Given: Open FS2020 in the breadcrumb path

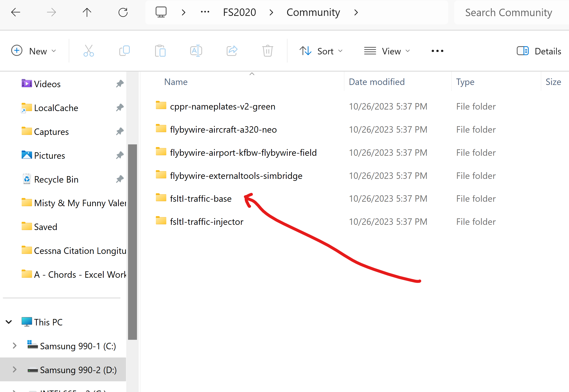Looking at the screenshot, I should coord(239,12).
